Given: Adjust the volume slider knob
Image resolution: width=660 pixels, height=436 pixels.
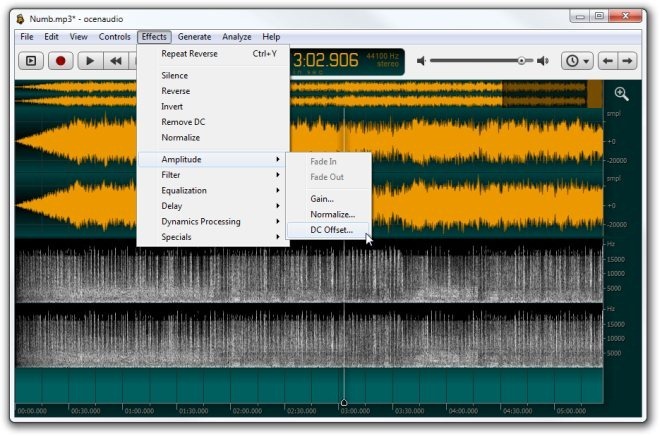Looking at the screenshot, I should tap(521, 61).
